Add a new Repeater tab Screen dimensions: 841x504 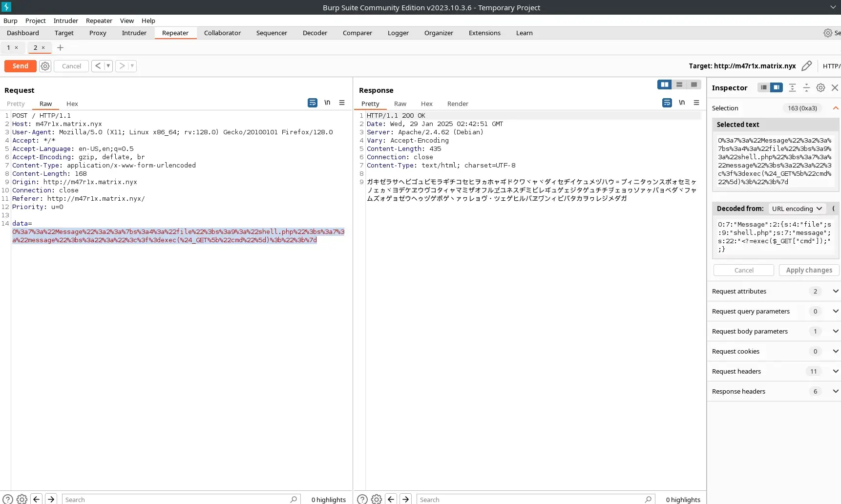pyautogui.click(x=60, y=47)
